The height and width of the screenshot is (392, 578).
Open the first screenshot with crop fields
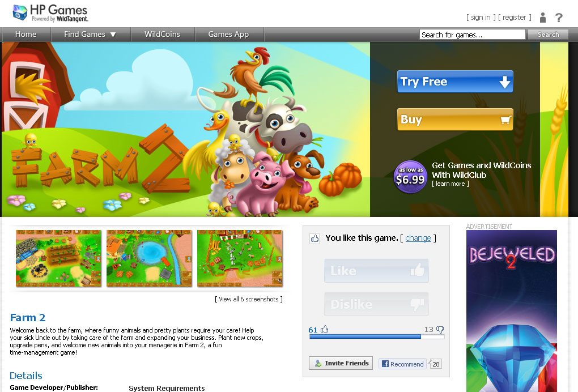tap(58, 258)
